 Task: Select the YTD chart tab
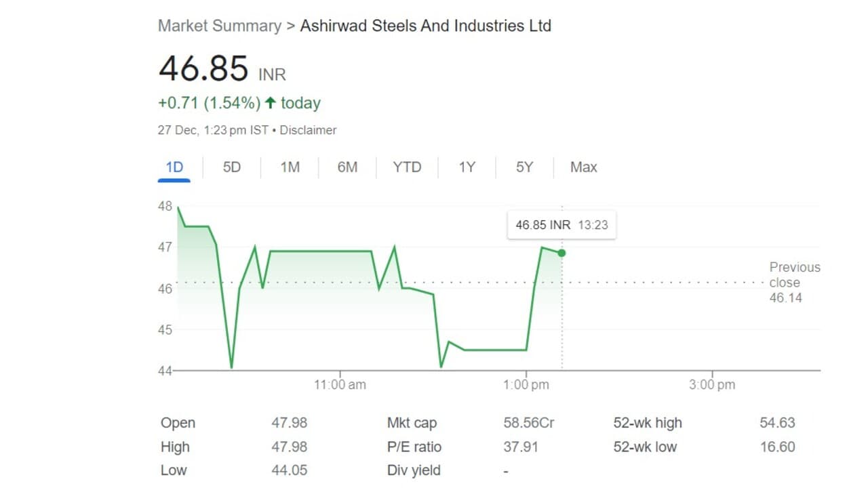pyautogui.click(x=407, y=167)
